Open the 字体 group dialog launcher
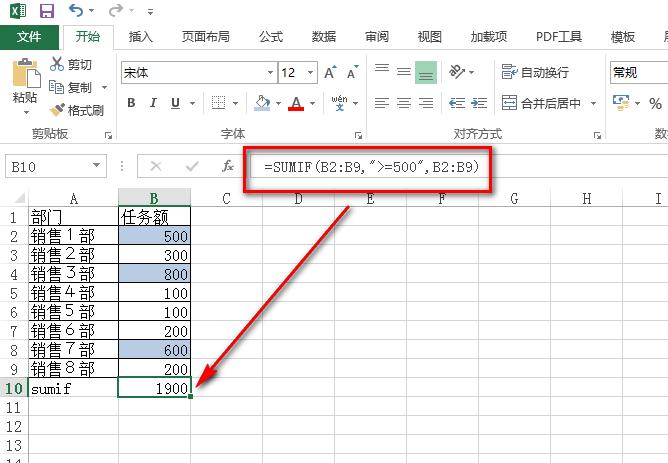The width and height of the screenshot is (668, 463). [x=358, y=135]
